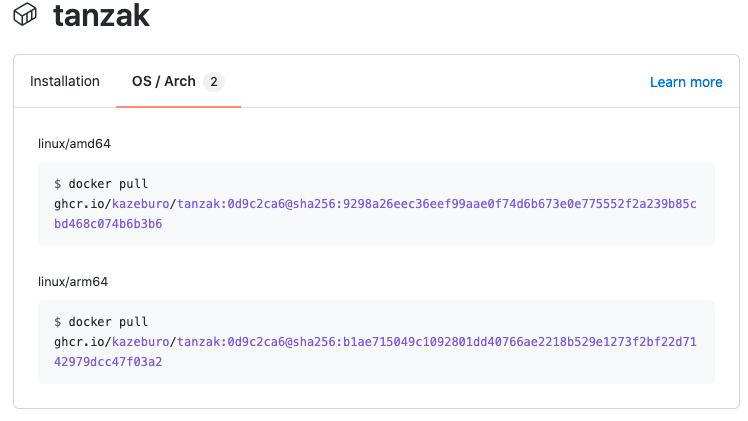Click the tanzak package title heading

click(101, 15)
